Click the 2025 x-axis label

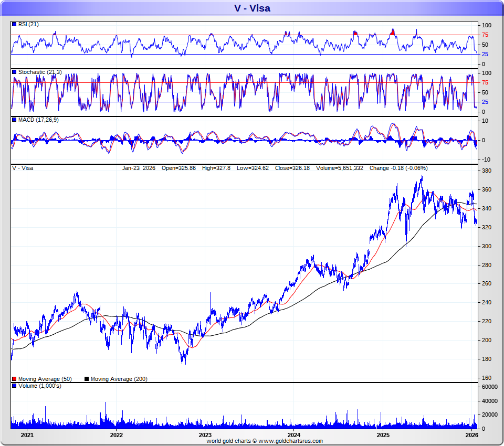click(x=383, y=435)
